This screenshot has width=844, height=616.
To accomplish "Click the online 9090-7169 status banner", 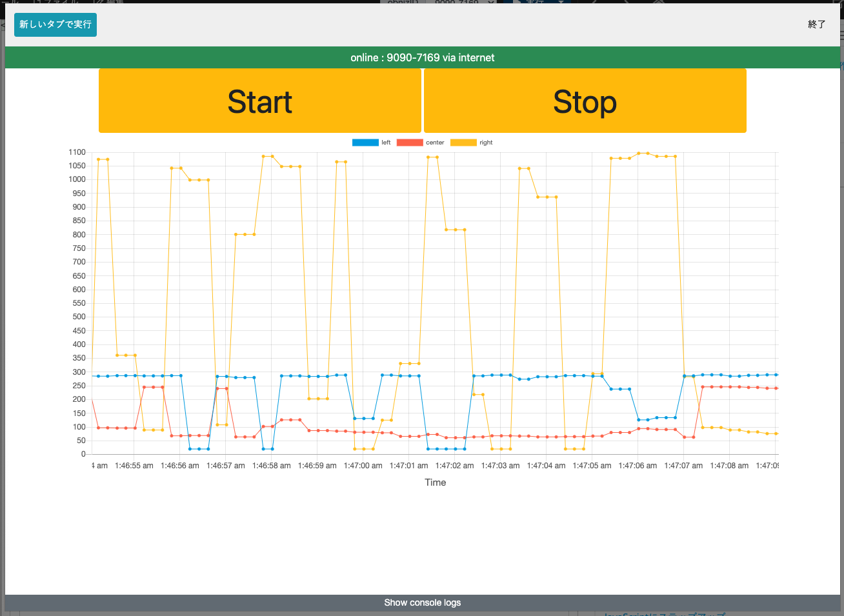I will tap(422, 57).
